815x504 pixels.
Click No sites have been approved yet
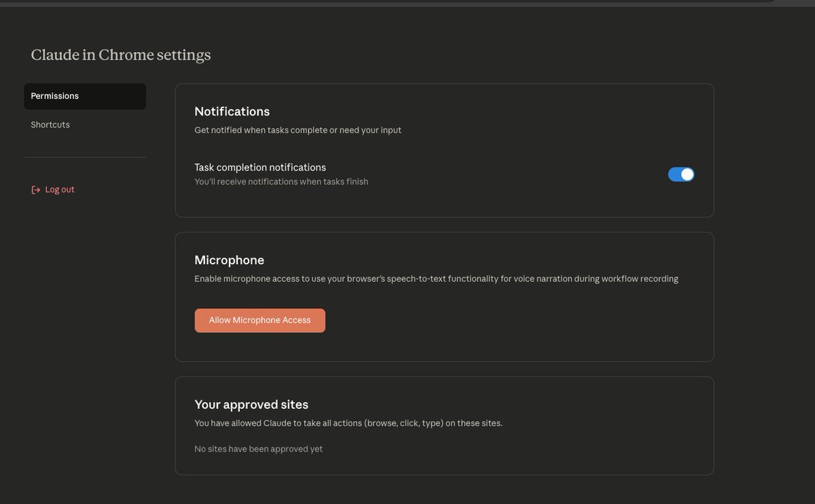259,449
